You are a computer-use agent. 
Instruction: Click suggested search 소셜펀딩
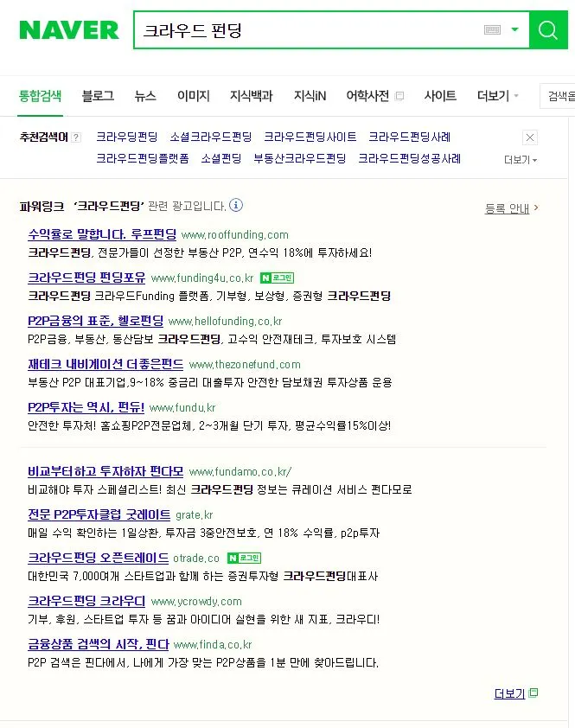coord(221,159)
